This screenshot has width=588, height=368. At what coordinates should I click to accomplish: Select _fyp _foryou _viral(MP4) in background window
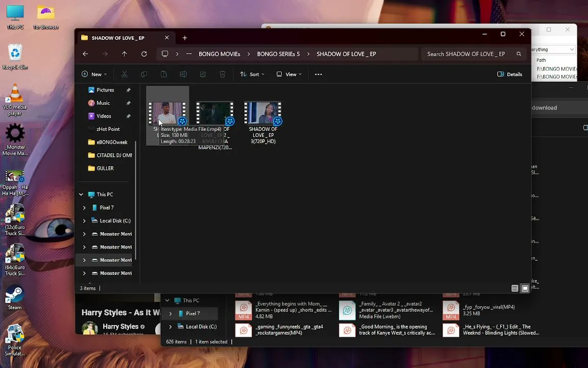point(491,310)
